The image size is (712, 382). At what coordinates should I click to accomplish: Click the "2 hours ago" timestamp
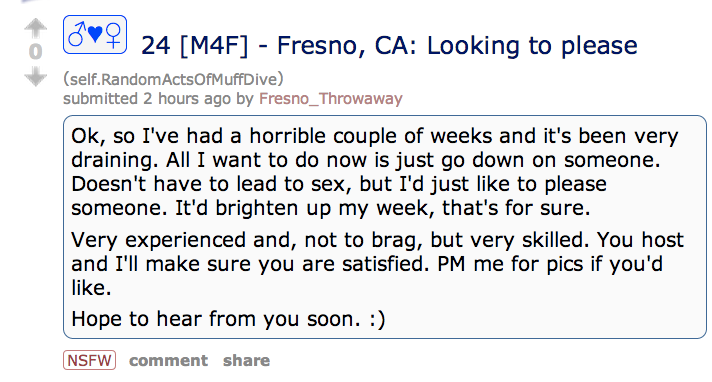click(x=187, y=99)
